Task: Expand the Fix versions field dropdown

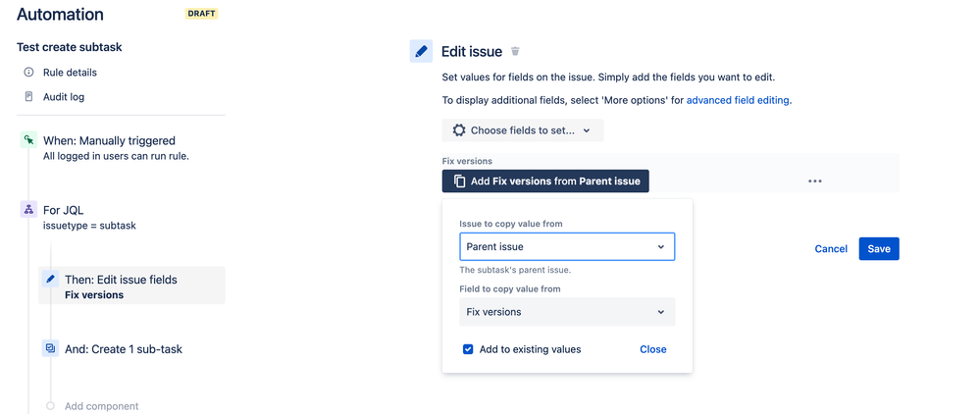Action: [x=566, y=312]
